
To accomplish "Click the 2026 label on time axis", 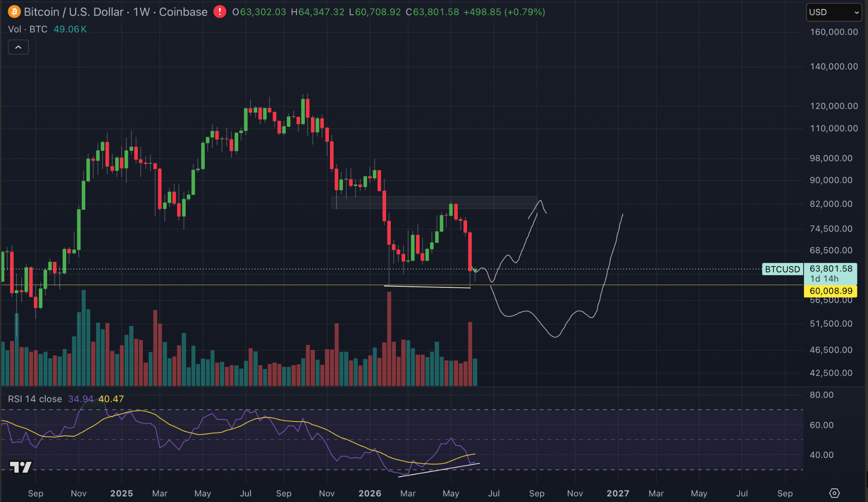I will pos(370,494).
